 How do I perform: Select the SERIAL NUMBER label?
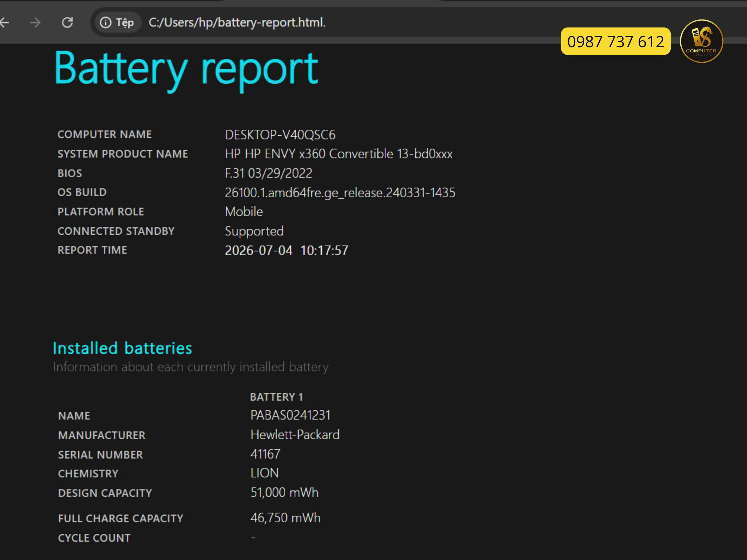coord(101,455)
